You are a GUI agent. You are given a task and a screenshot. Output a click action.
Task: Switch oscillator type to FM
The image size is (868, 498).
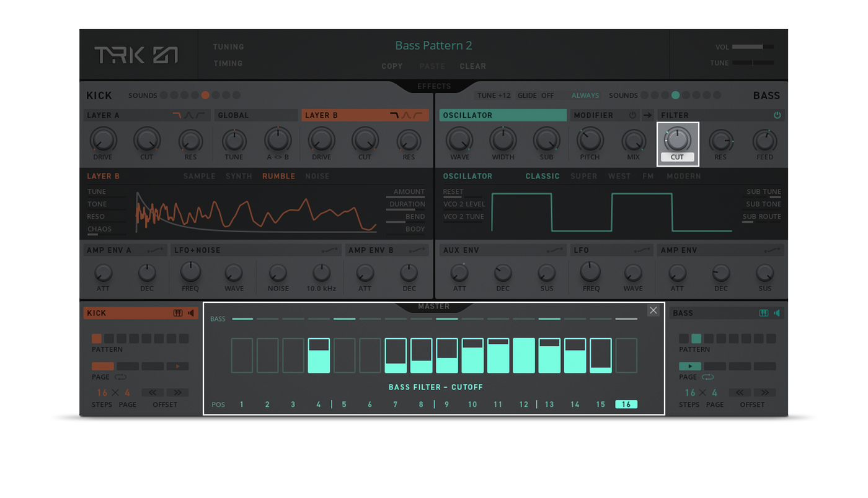pyautogui.click(x=648, y=177)
